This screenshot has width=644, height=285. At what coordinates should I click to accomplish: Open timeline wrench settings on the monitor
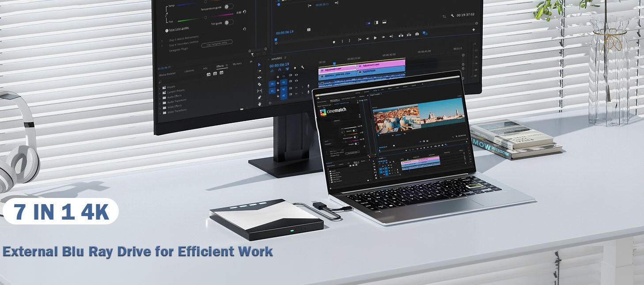point(302,68)
